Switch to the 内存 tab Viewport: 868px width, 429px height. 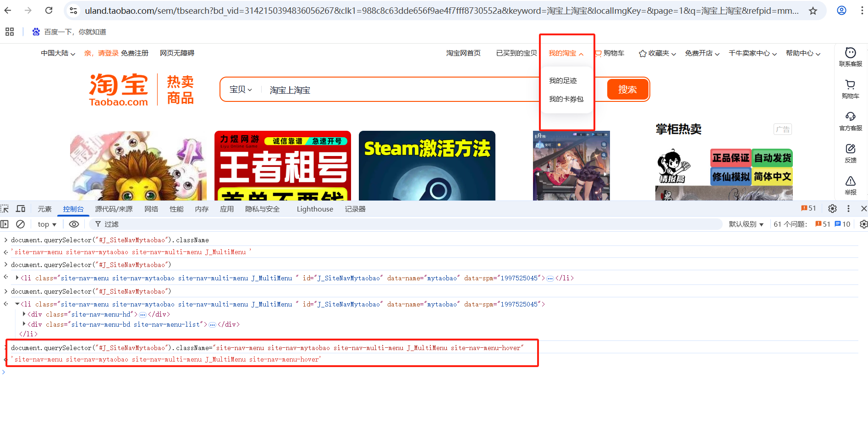[x=202, y=209]
